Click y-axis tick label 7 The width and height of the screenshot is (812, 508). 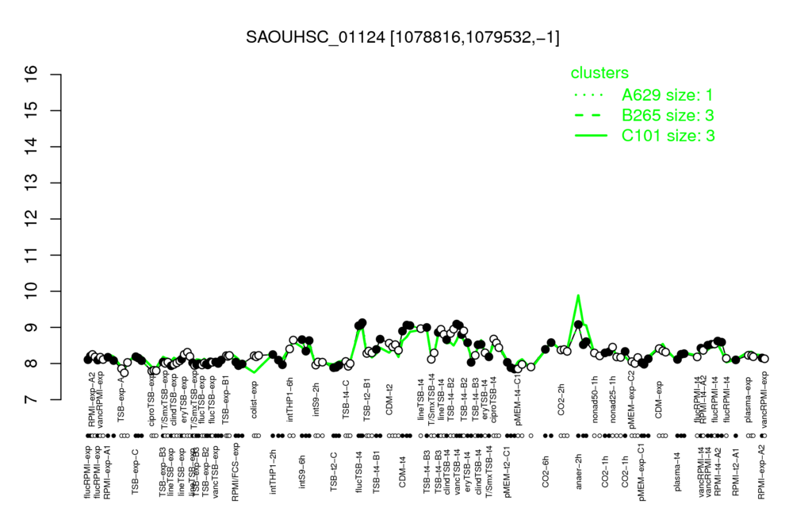32,400
